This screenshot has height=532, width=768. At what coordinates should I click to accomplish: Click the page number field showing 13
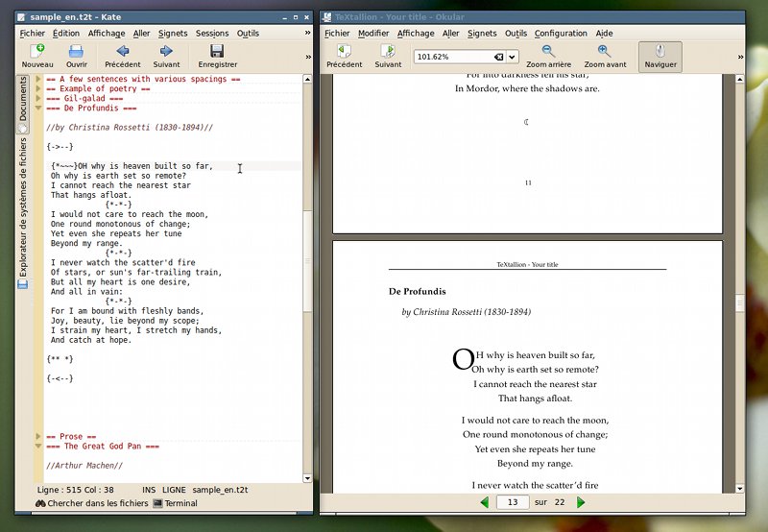pyautogui.click(x=513, y=502)
